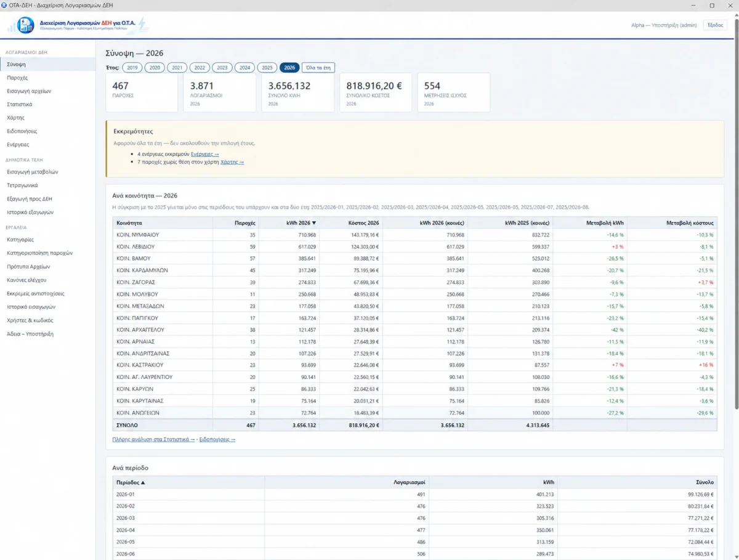The image size is (739, 560).
Task: Click the 818.916,20 € ΣΥΝΟΛΙΚΟ ΚΟΣΤΟΣ card
Action: pyautogui.click(x=376, y=92)
